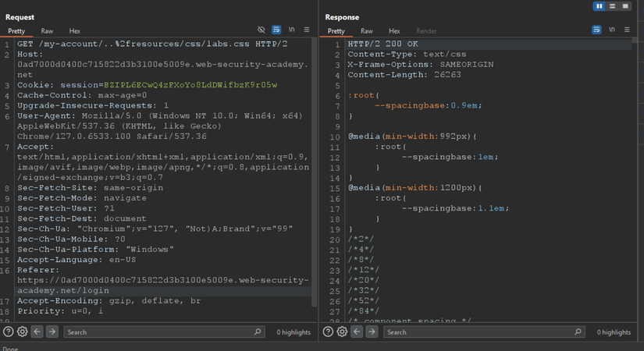Click 'Done' status bar text

(x=10, y=349)
